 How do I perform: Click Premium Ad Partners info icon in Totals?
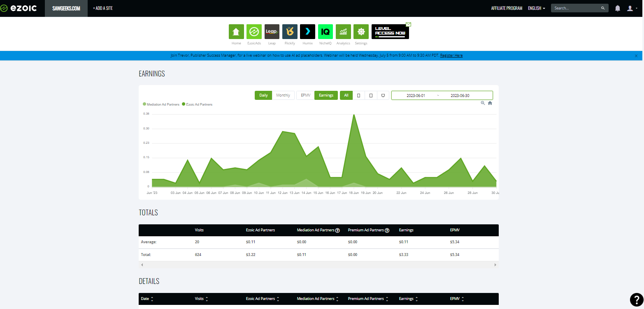point(387,231)
